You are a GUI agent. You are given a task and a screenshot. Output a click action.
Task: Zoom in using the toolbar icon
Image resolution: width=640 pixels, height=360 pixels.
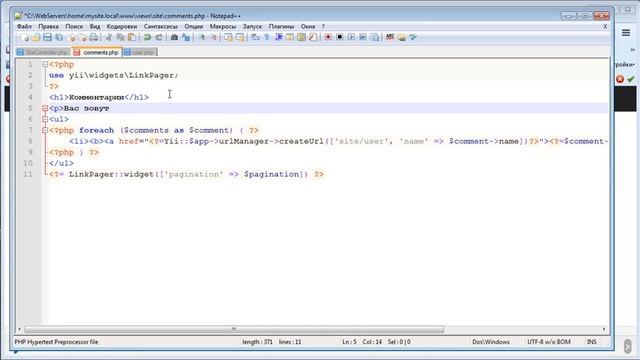[x=202, y=38]
